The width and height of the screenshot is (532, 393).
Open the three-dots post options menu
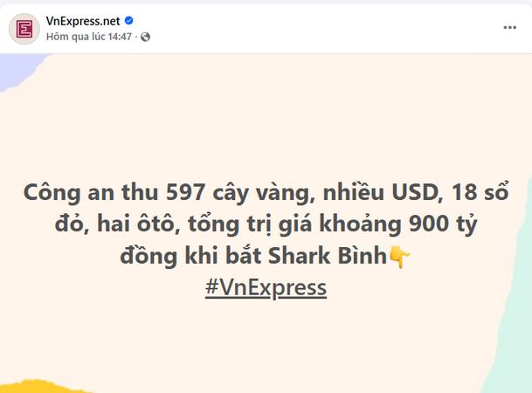(x=509, y=27)
